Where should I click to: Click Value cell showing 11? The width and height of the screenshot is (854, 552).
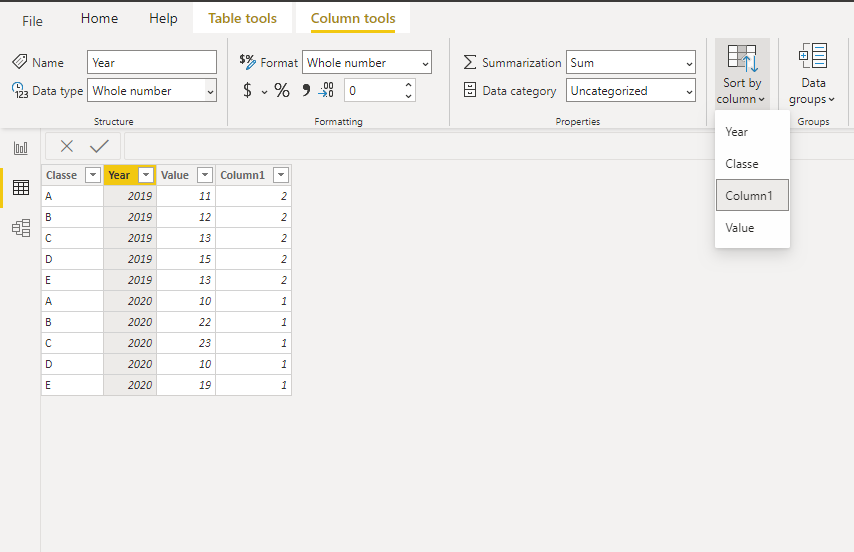[x=186, y=196]
